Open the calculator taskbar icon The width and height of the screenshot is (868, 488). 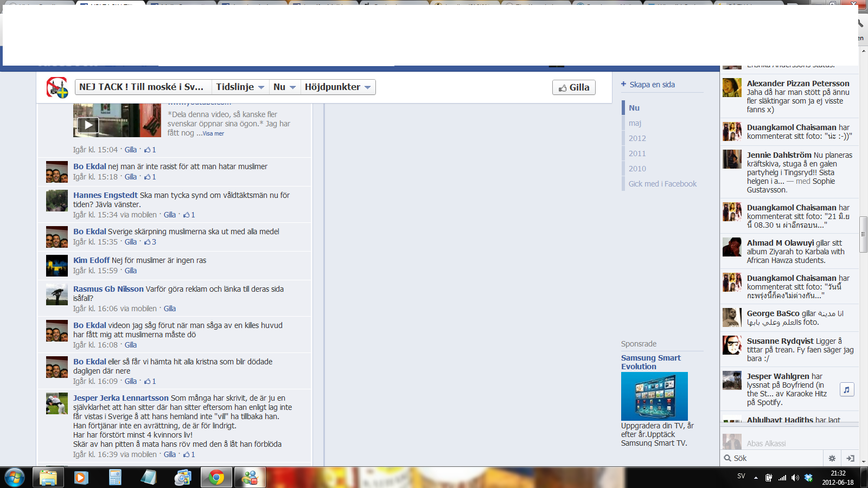[115, 478]
